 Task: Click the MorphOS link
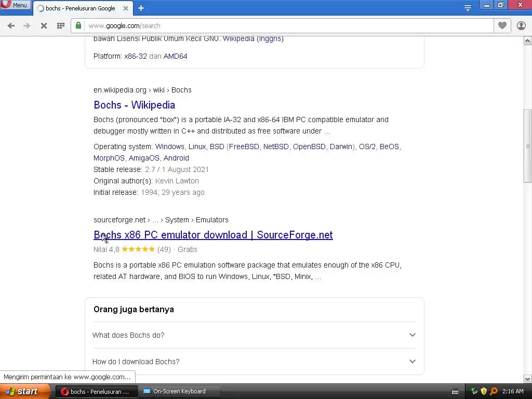click(109, 158)
